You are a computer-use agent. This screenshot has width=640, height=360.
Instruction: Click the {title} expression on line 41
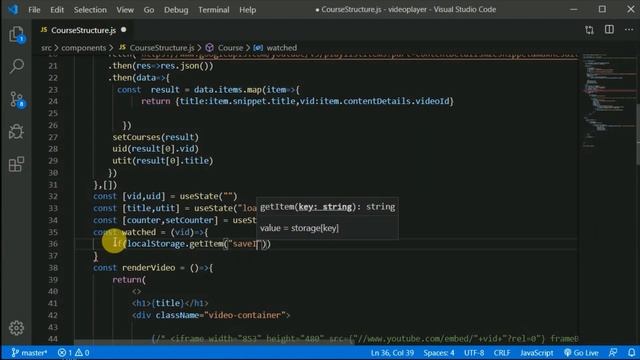(x=168, y=303)
